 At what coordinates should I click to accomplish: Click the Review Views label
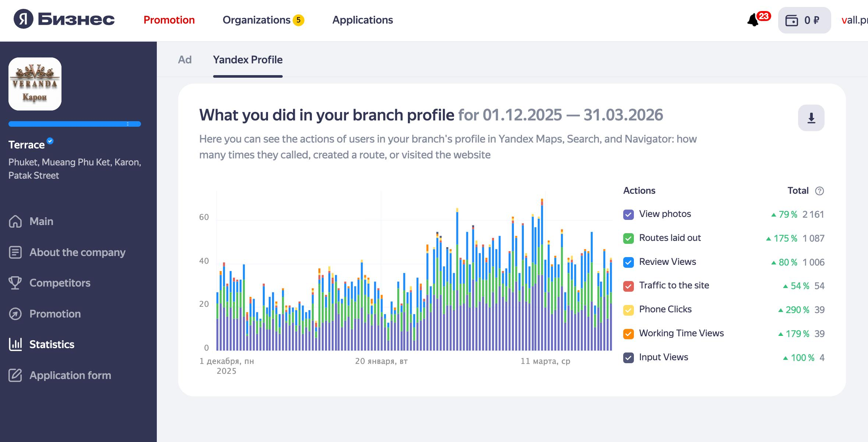[x=667, y=262]
